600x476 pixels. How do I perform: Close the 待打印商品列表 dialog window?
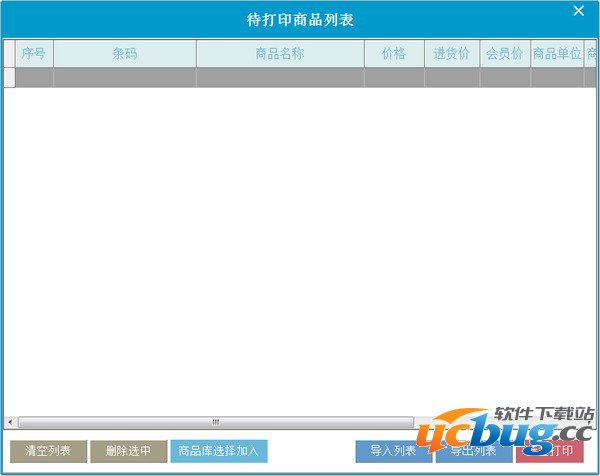pos(578,11)
